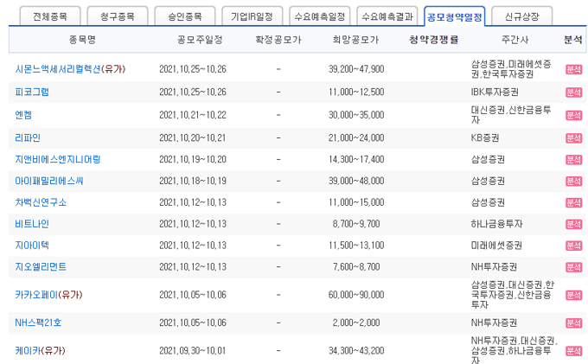Switch to the 청구종목 tab
The width and height of the screenshot is (588, 364).
click(118, 16)
